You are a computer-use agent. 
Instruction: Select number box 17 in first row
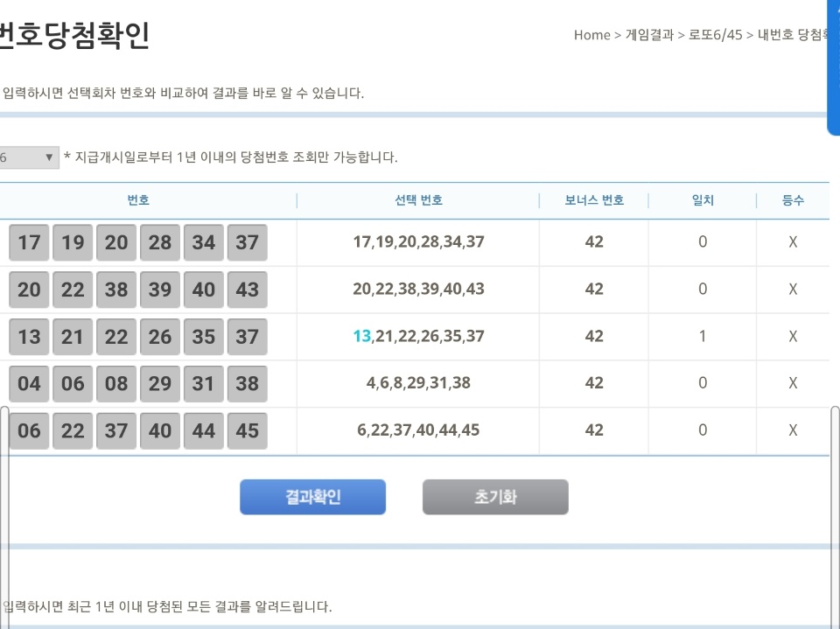pyautogui.click(x=29, y=242)
